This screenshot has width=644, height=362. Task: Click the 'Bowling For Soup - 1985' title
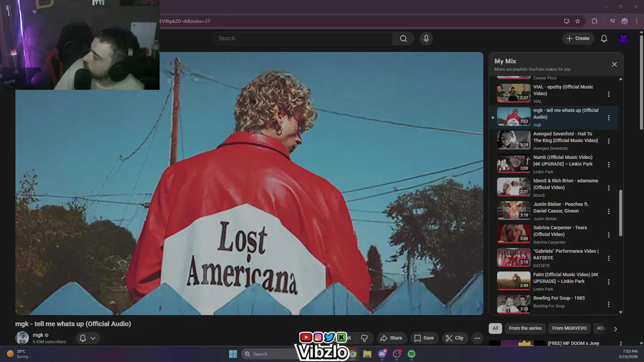pyautogui.click(x=559, y=298)
